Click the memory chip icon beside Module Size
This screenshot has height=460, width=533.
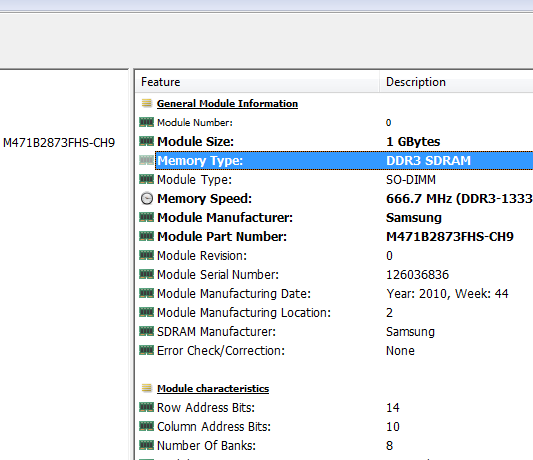coord(147,141)
